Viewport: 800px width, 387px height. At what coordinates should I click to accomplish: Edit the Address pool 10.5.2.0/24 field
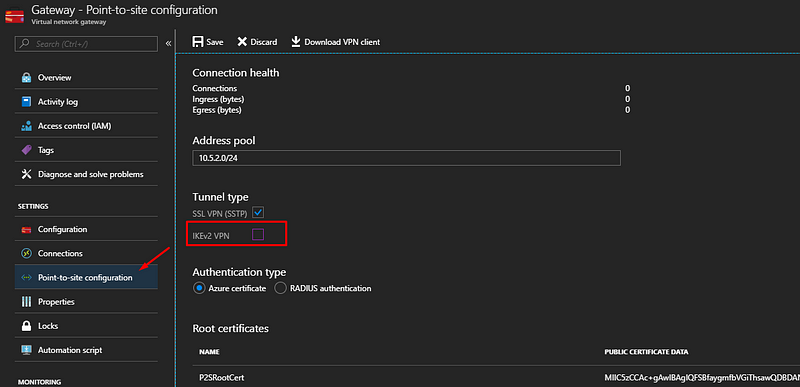point(407,158)
